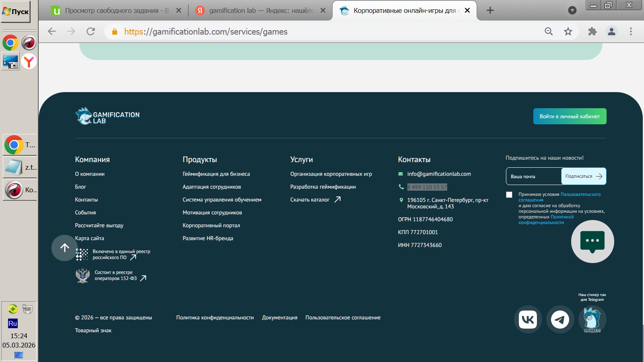The image size is (644, 362).
Task: Click the Telegram sticker pack mascot
Action: click(x=592, y=319)
